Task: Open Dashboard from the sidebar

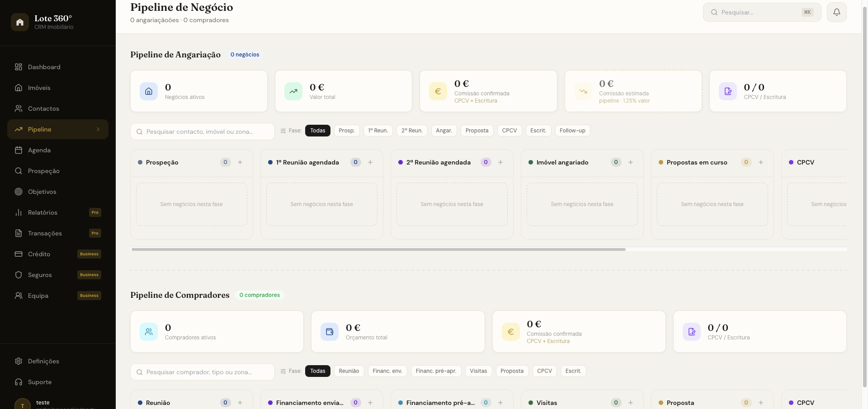Action: (58, 67)
